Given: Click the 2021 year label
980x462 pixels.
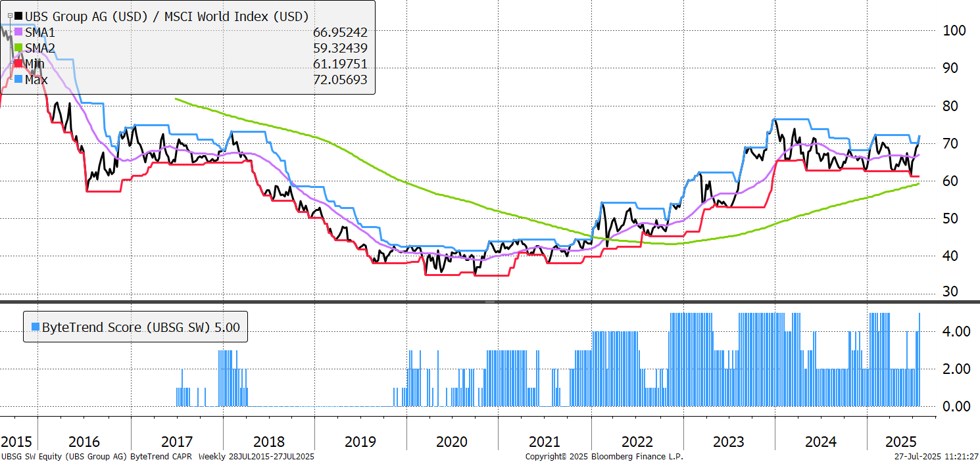Looking at the screenshot, I should point(545,441).
